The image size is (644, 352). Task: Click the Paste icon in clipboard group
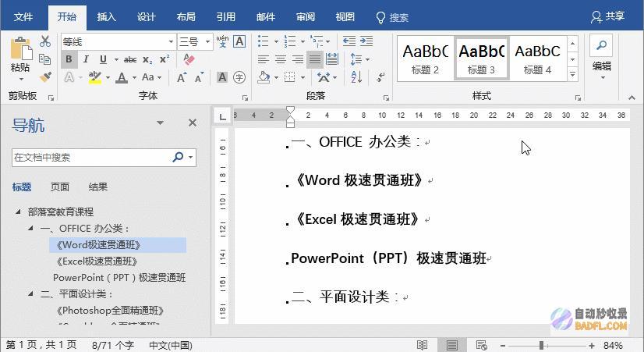(20, 49)
